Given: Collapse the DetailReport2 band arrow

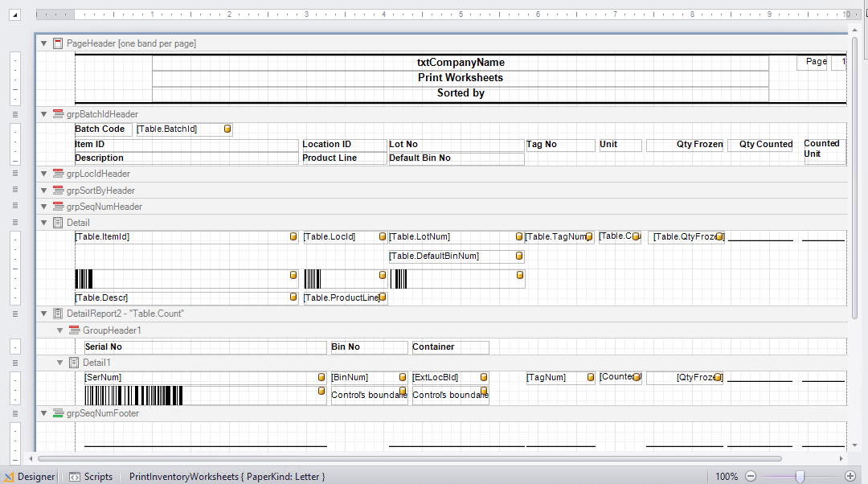Looking at the screenshot, I should point(44,314).
